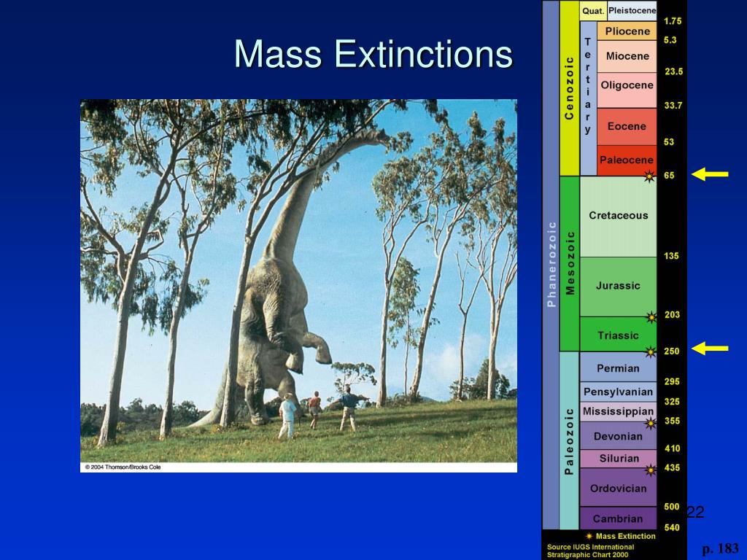Click the 500 age value
Viewport: 747px width, 560px height.
pos(672,507)
